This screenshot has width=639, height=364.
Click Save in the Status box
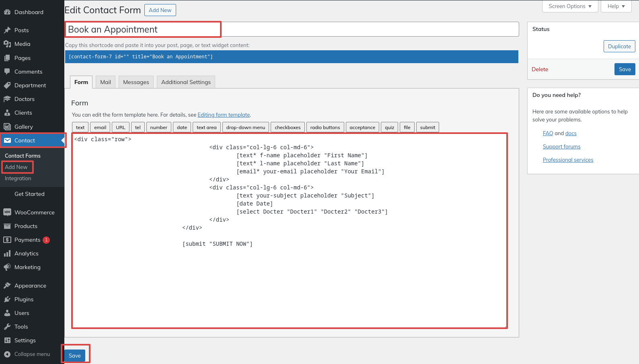pyautogui.click(x=625, y=69)
